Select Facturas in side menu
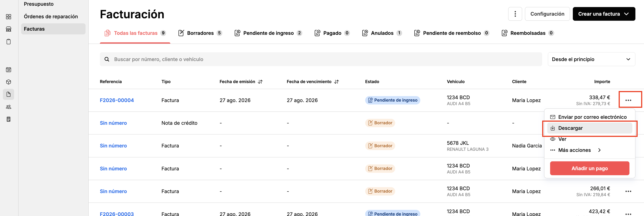 tap(53, 29)
